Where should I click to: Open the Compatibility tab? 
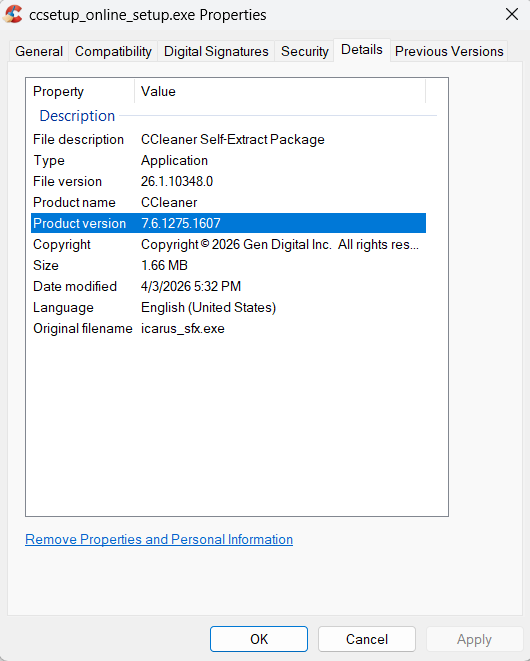click(113, 51)
